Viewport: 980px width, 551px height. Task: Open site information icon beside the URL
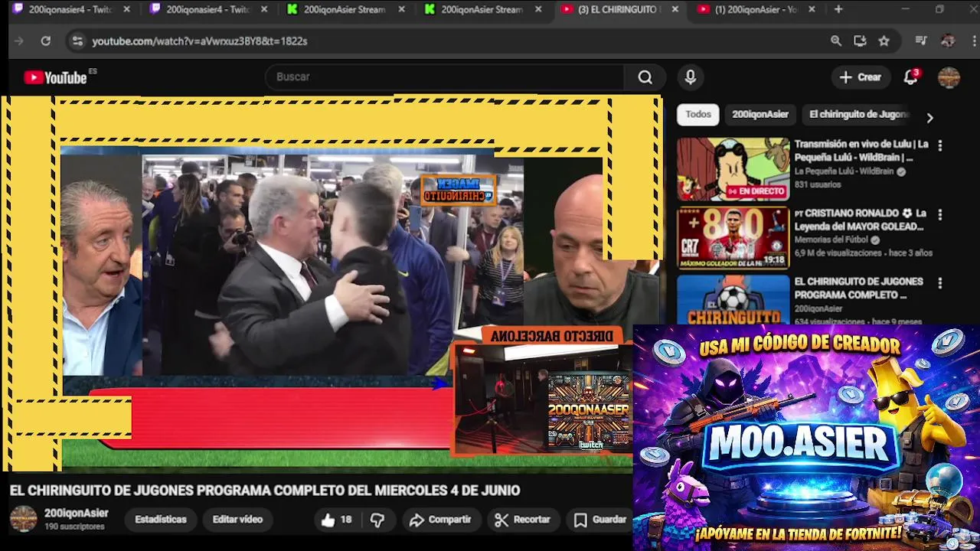click(x=77, y=41)
